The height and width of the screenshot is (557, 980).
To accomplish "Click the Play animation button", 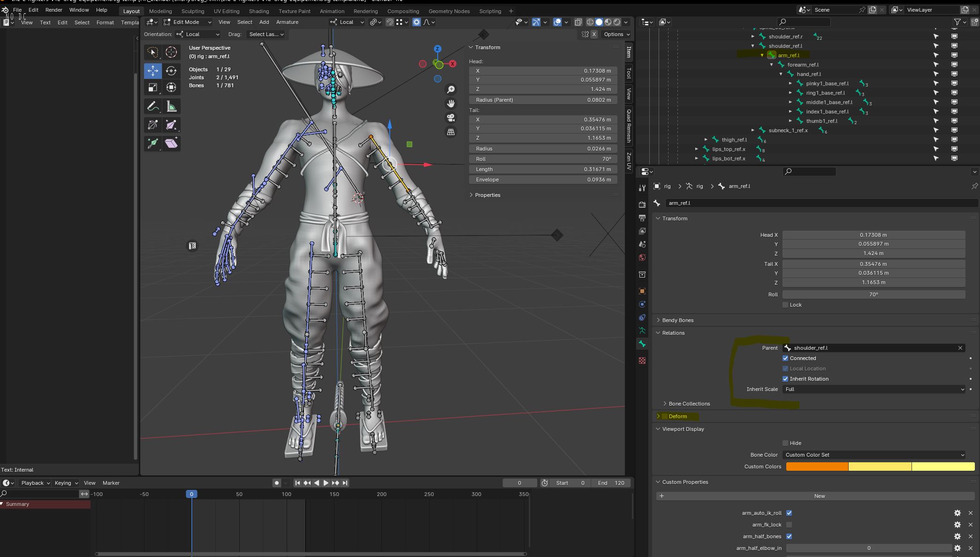I will 326,483.
